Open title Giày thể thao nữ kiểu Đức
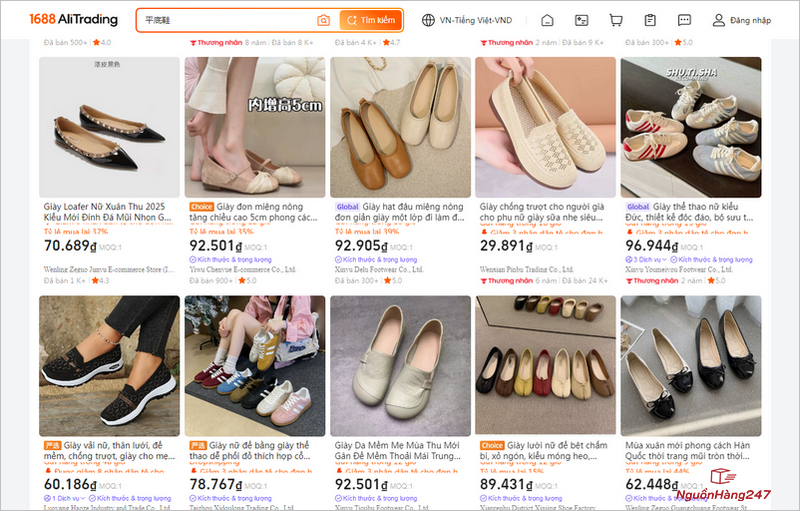The width and height of the screenshot is (800, 511). coord(689,212)
